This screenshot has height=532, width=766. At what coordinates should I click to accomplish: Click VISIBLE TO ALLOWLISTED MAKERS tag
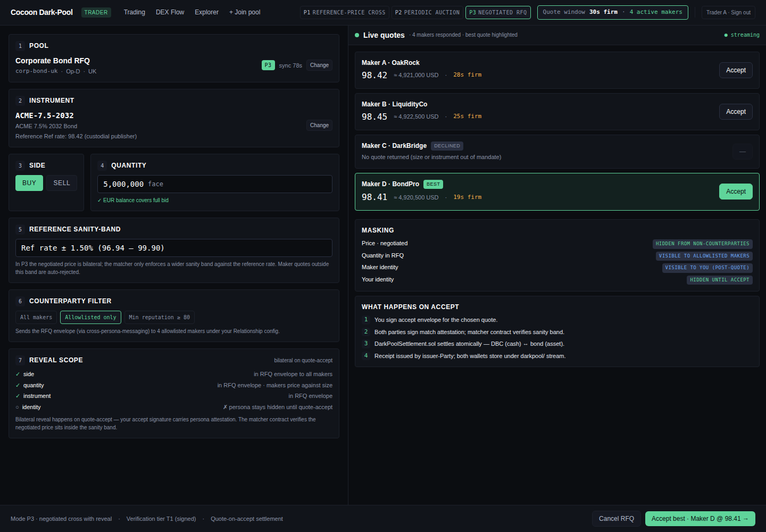click(x=704, y=256)
